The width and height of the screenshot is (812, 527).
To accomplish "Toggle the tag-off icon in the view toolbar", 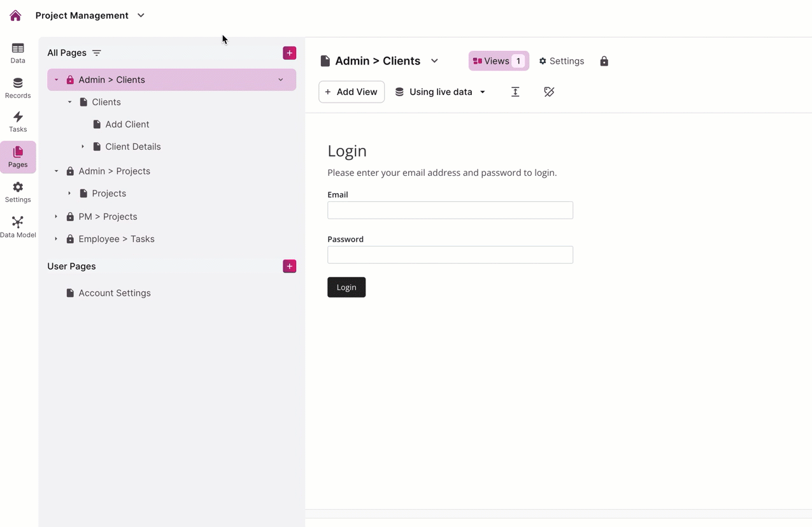I will 549,92.
